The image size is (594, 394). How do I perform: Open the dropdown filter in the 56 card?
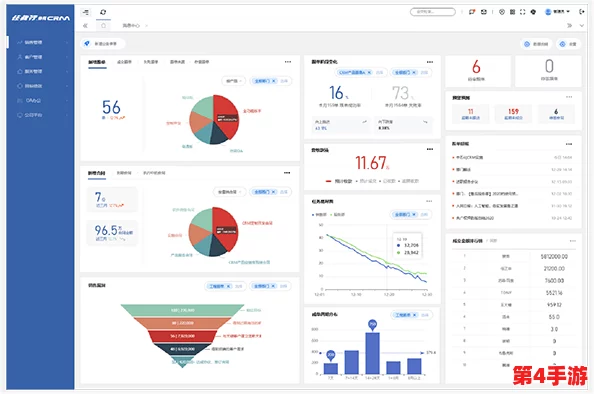tap(234, 81)
